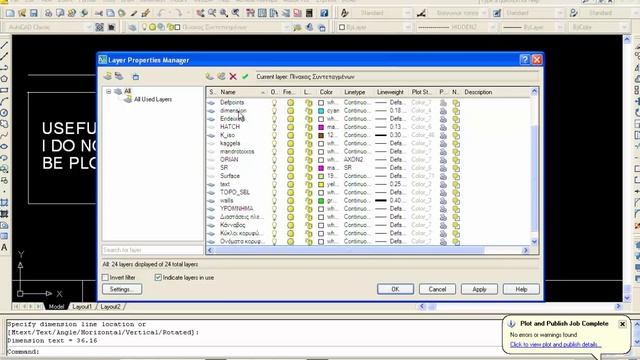Switch to the Layout2 tab
Image resolution: width=640 pixels, height=360 pixels.
pyautogui.click(x=110, y=307)
